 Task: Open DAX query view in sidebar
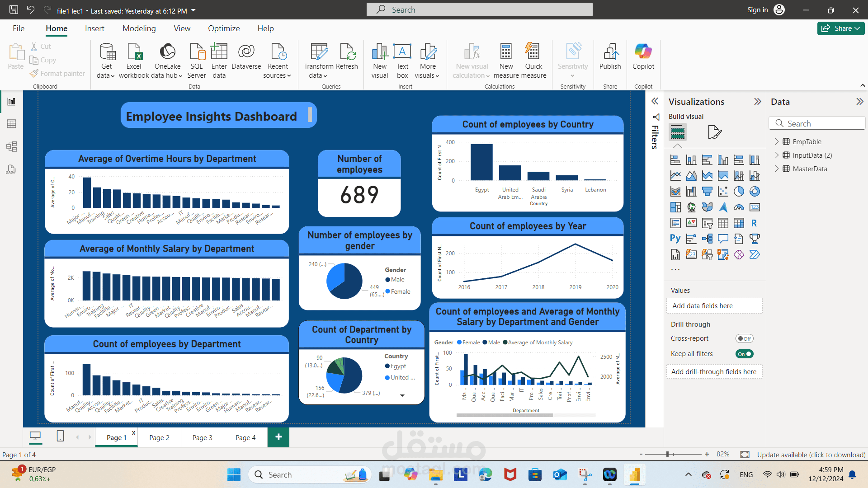(11, 169)
